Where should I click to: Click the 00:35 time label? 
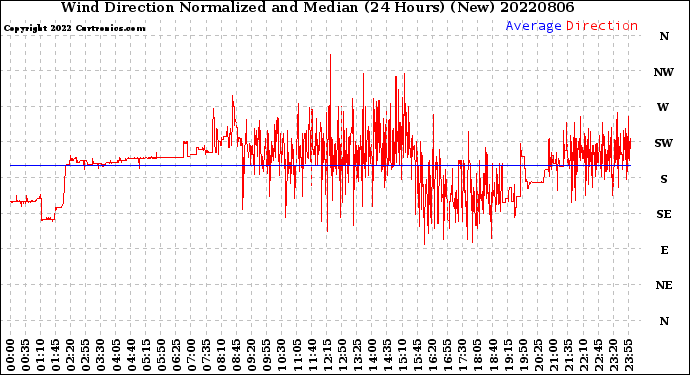[x=26, y=355]
